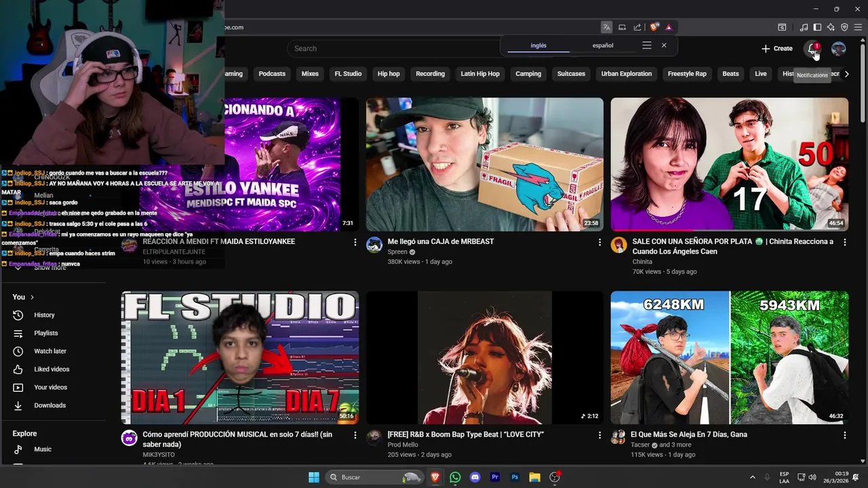Click in the YouTube Search field
The image size is (868, 488).
(x=393, y=49)
